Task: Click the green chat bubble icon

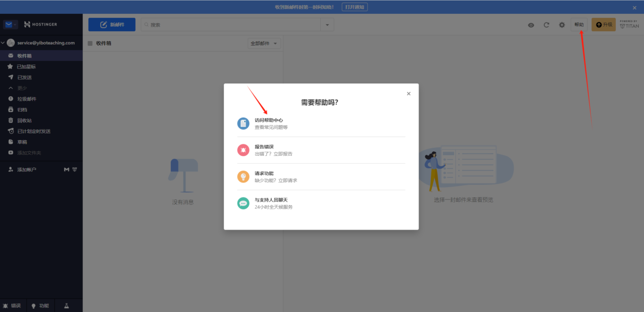Action: pos(243,203)
